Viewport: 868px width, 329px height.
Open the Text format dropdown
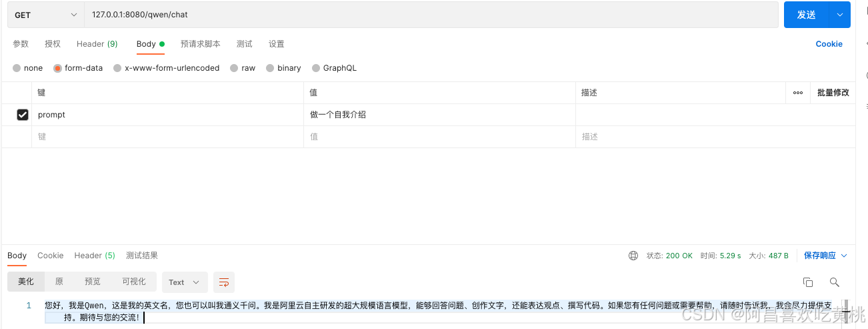pos(185,282)
